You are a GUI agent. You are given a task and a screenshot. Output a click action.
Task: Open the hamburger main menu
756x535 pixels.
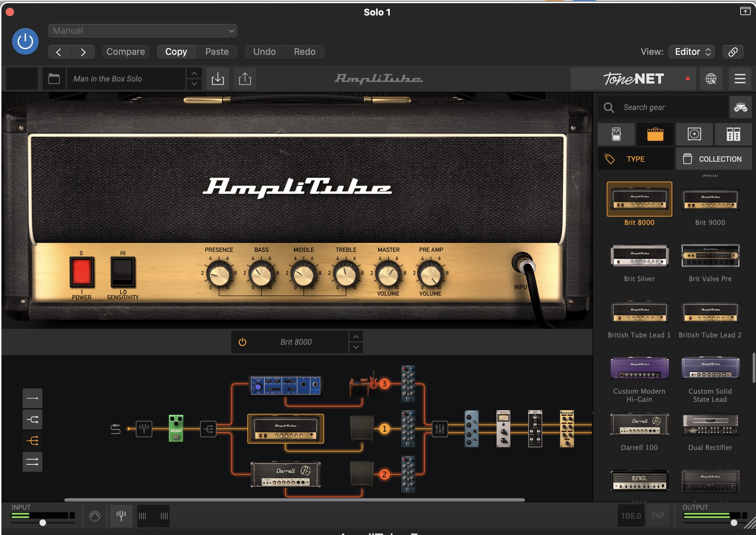(740, 78)
